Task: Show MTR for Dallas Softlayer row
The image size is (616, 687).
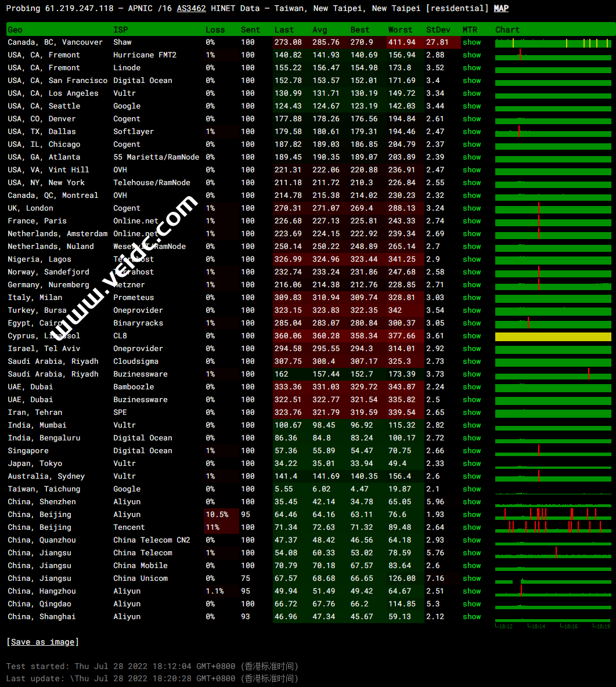Action: [472, 132]
